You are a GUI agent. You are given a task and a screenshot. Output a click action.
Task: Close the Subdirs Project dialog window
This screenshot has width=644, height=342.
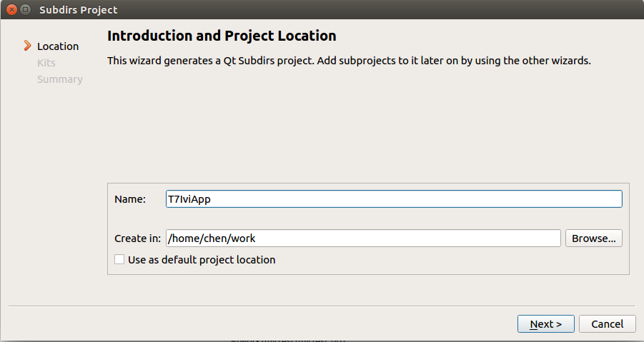12,9
